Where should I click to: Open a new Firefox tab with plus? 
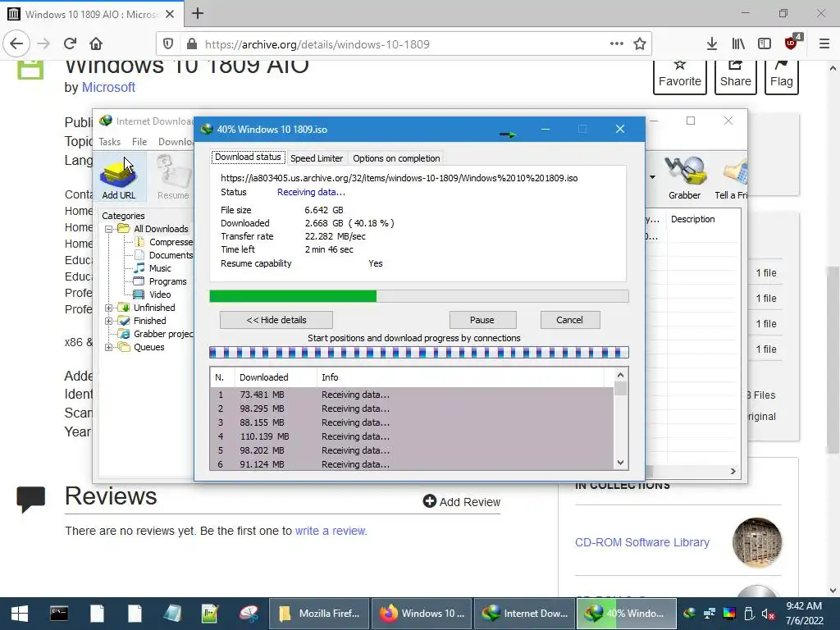click(198, 13)
